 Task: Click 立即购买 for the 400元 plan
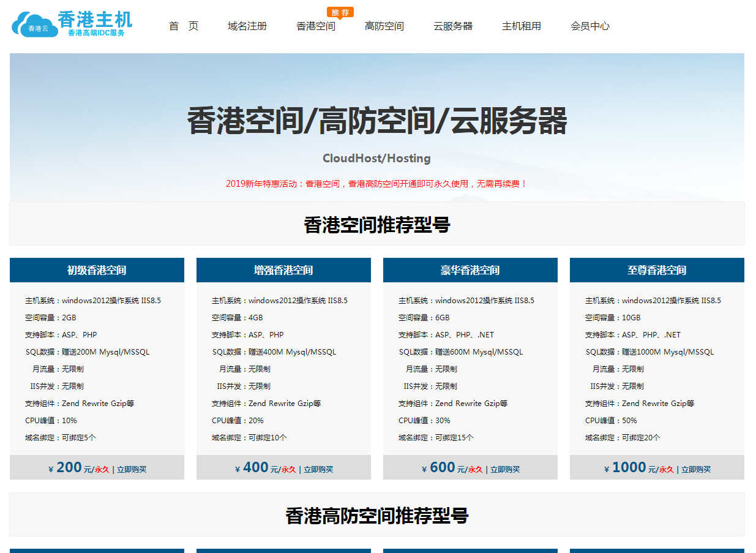click(318, 470)
